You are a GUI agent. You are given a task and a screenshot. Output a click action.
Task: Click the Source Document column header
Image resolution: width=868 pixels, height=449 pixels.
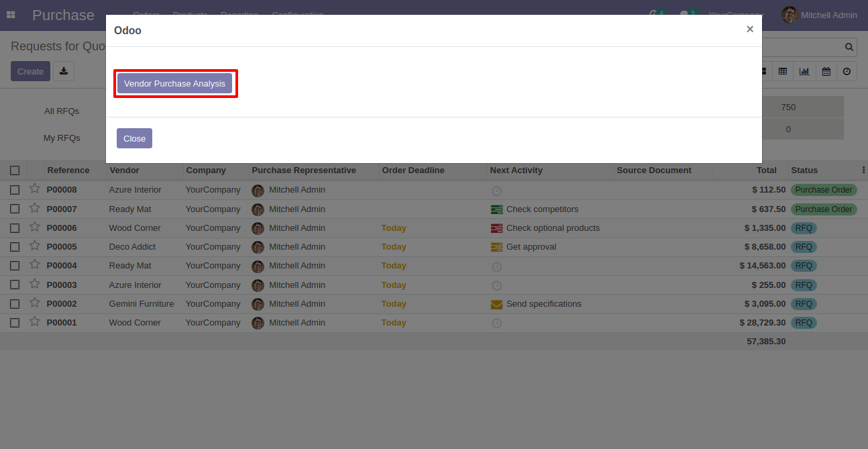coord(654,170)
